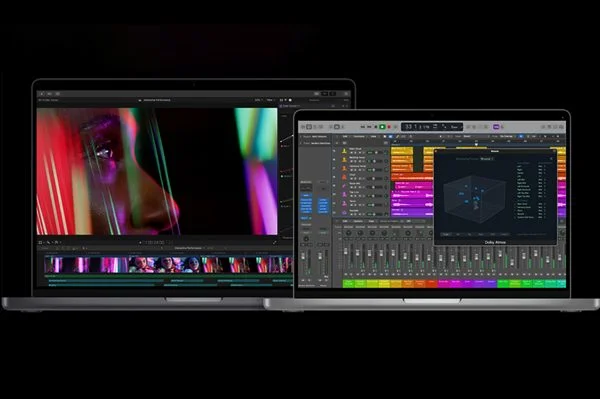Viewport: 600px width, 399px height.
Task: Open the View dropdown above Final Cut's viewer
Action: pos(270,100)
